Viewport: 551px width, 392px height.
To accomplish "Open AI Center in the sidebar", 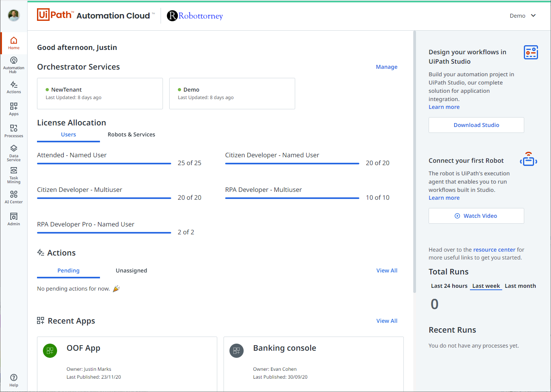I will click(14, 197).
